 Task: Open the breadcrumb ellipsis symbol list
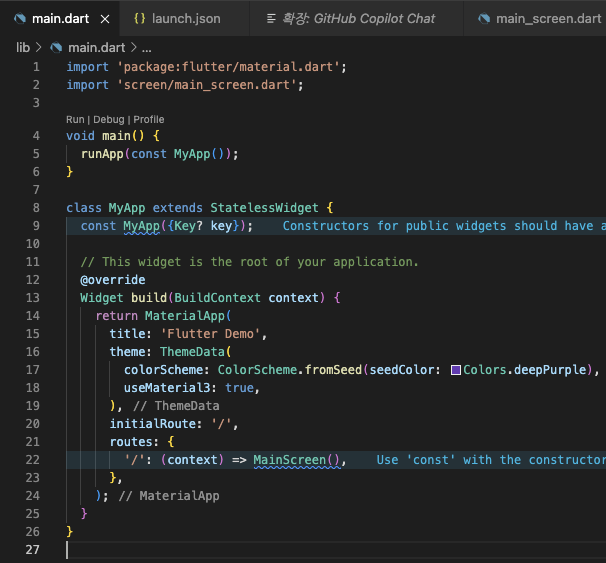(146, 49)
